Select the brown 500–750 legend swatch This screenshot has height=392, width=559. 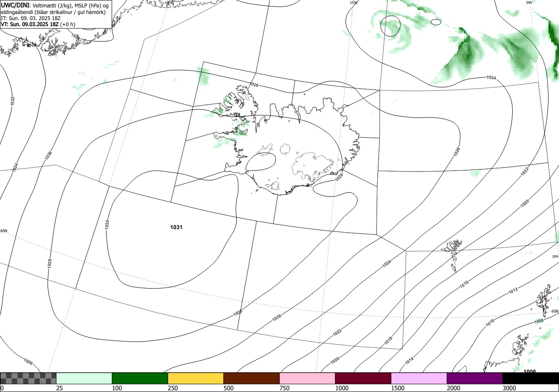coord(252,378)
